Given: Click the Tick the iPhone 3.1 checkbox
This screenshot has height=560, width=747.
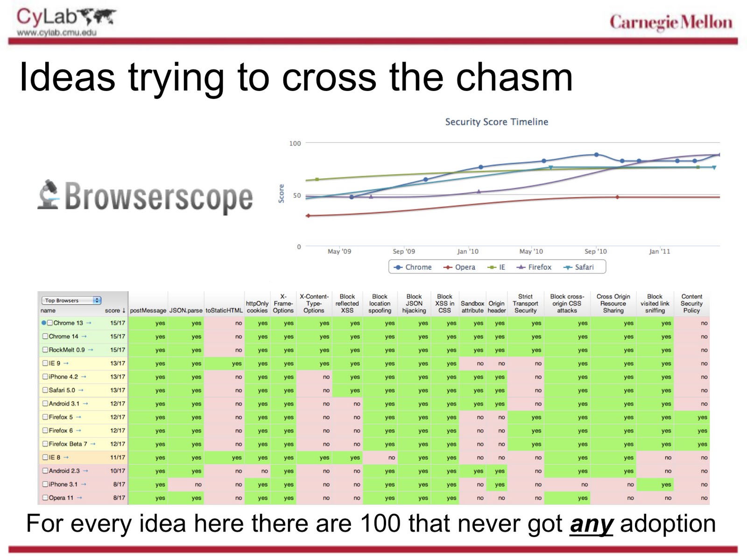Looking at the screenshot, I should (45, 484).
